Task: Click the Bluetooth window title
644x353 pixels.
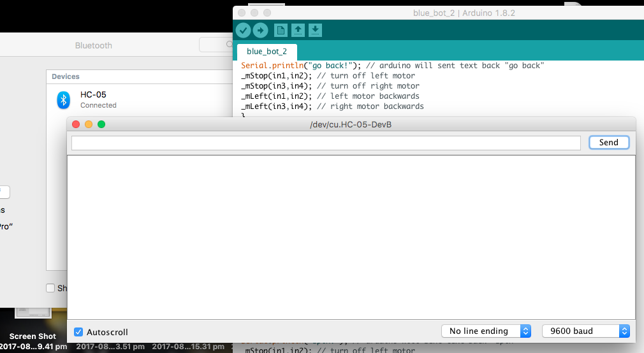Action: [94, 46]
